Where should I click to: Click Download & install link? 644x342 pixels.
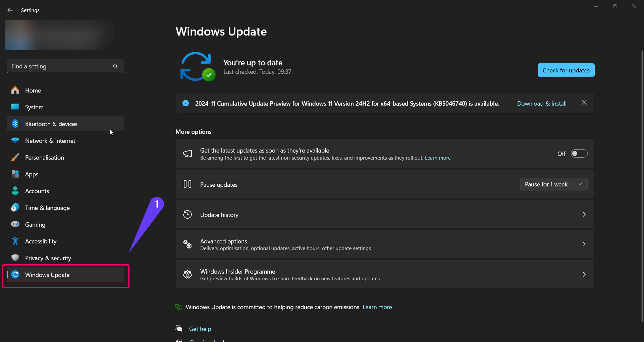click(542, 103)
